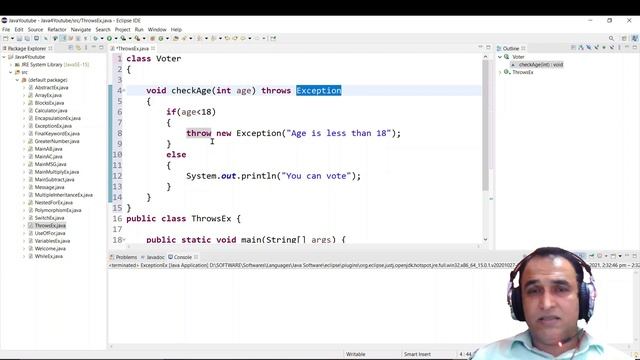This screenshot has height=360, width=640.
Task: Collapse the src folder node
Action: point(11,72)
